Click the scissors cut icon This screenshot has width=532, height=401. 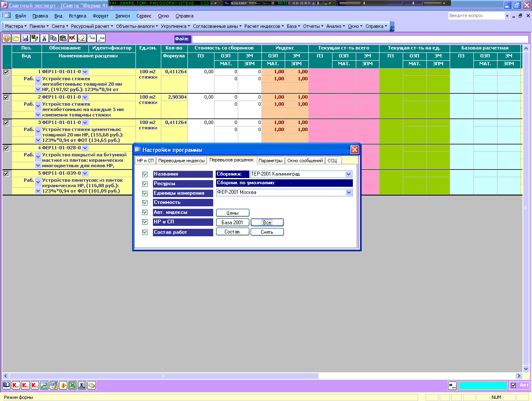[x=44, y=38]
